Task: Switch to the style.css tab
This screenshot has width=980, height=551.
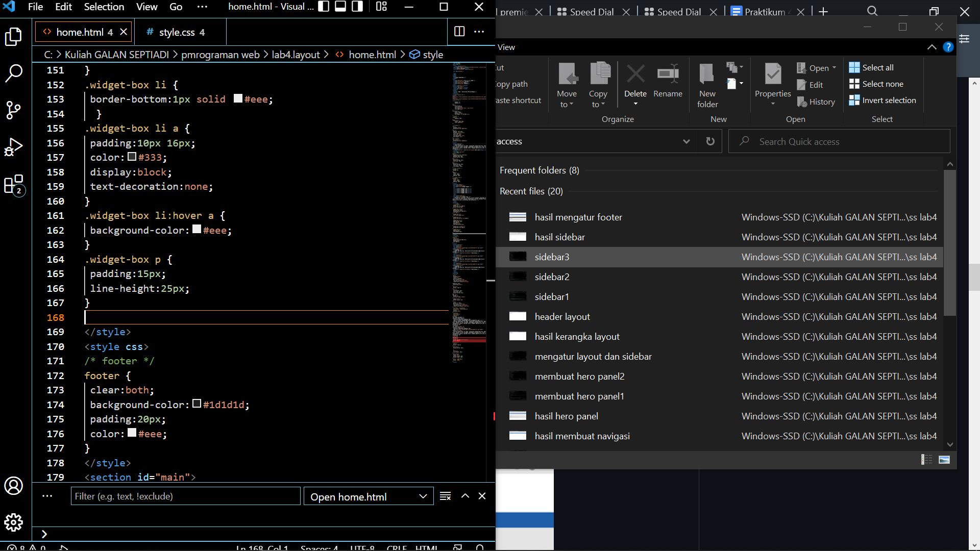Action: pyautogui.click(x=177, y=32)
